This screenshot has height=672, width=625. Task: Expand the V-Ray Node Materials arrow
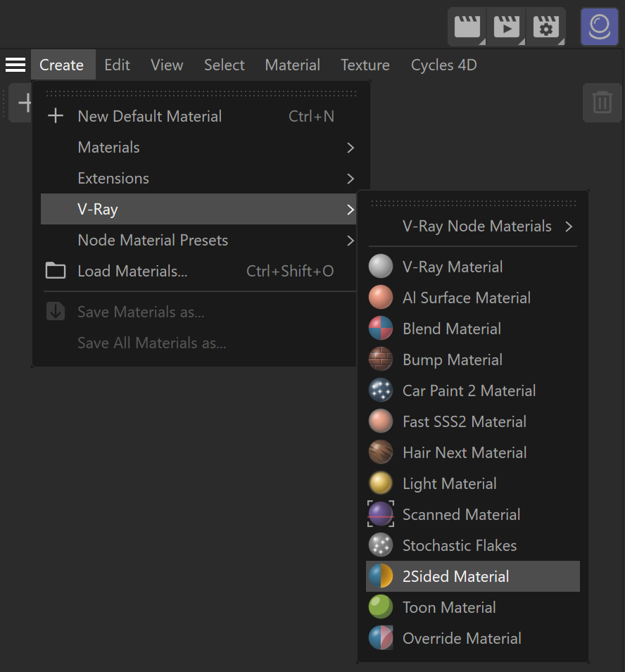click(569, 227)
